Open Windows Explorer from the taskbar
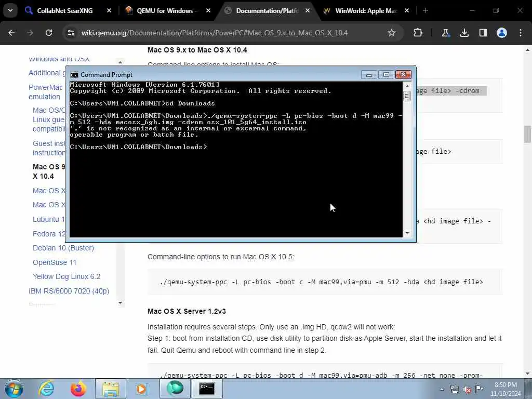The image size is (532, 399). click(111, 389)
